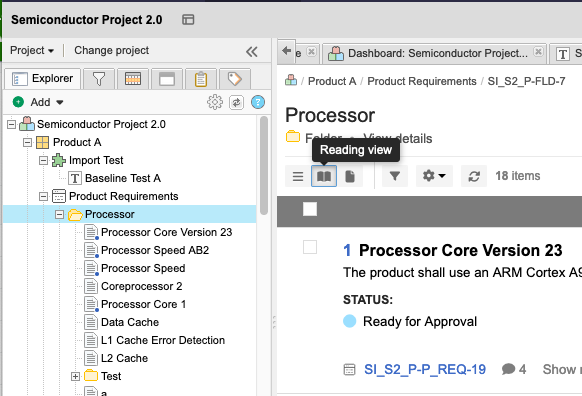
Task: Open the Filters tab with funnel icon
Action: (x=99, y=79)
